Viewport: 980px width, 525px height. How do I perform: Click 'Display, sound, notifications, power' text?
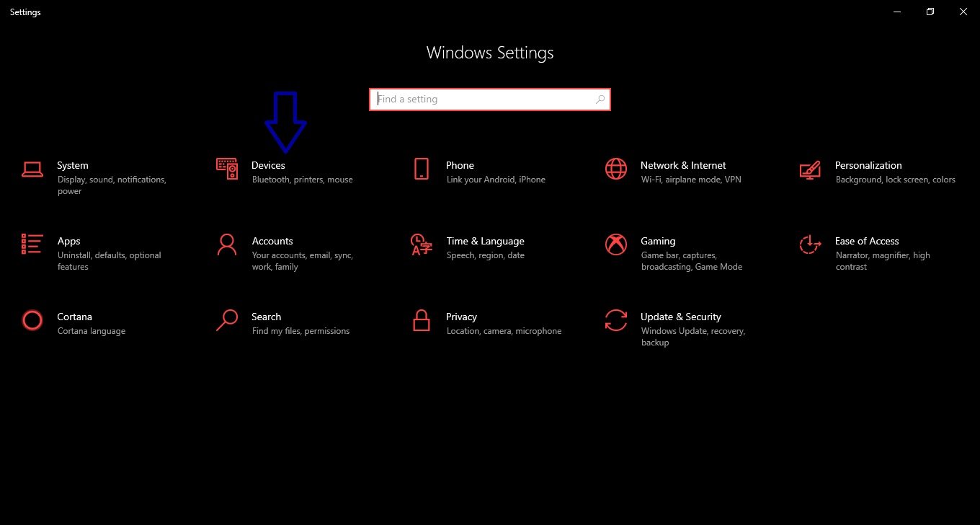coord(112,185)
